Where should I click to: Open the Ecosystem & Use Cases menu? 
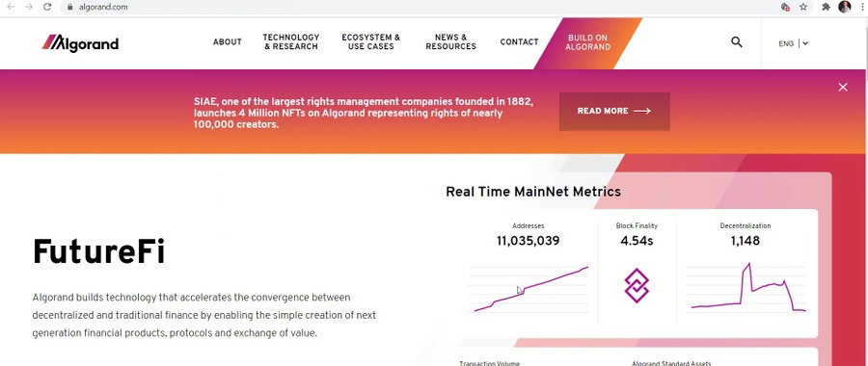pos(371,42)
